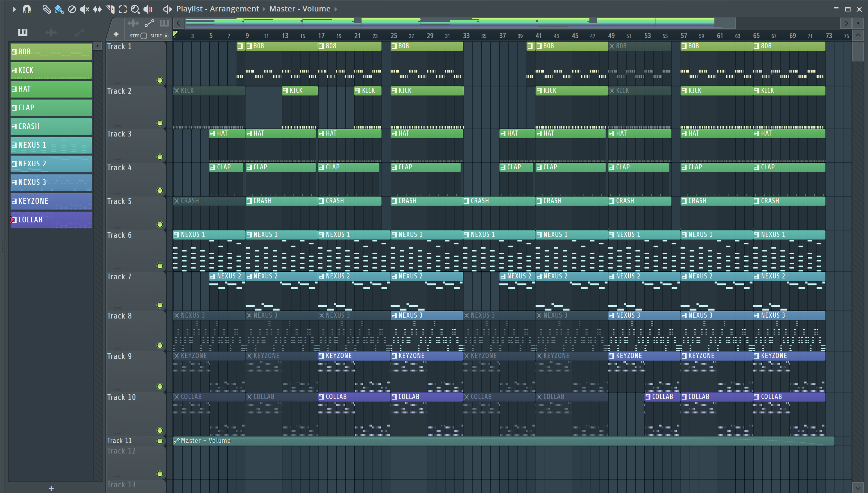Mute Track 8 with its green dot
The height and width of the screenshot is (493, 868).
coord(160,346)
